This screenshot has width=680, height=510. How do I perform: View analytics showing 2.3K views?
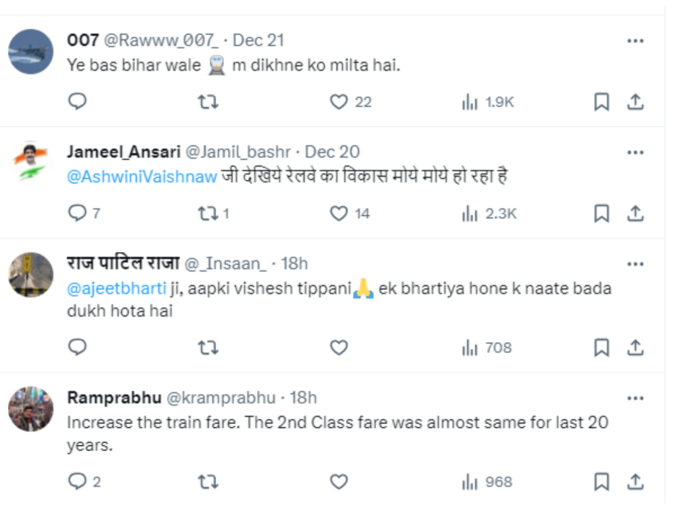pyautogui.click(x=489, y=213)
